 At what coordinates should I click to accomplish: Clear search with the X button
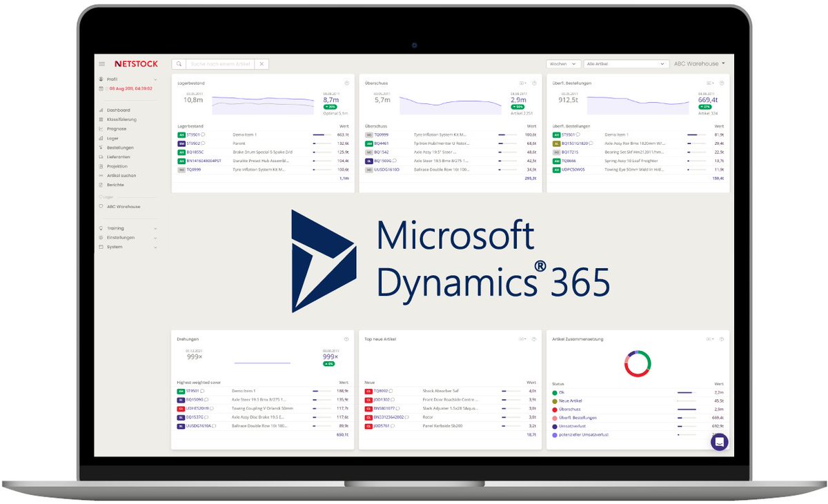coord(262,63)
